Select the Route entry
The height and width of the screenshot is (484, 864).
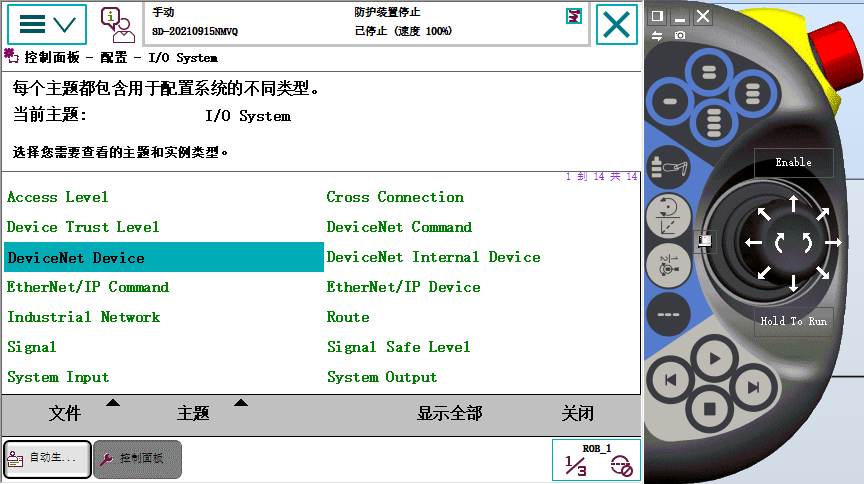point(348,317)
